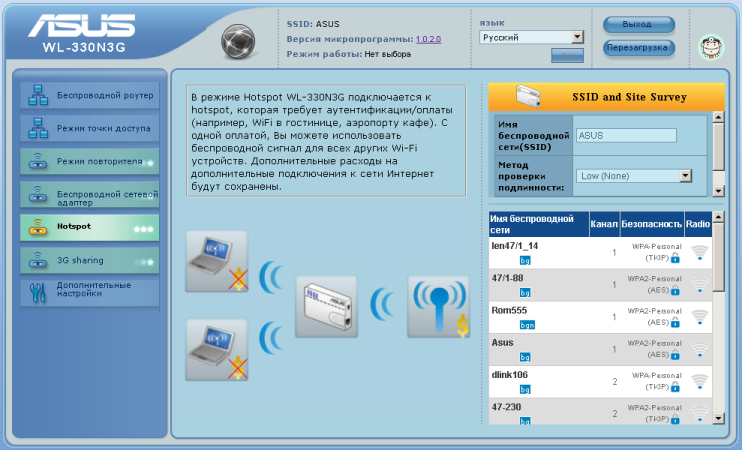Click the OK button under language
The height and width of the screenshot is (450, 742).
tap(567, 55)
